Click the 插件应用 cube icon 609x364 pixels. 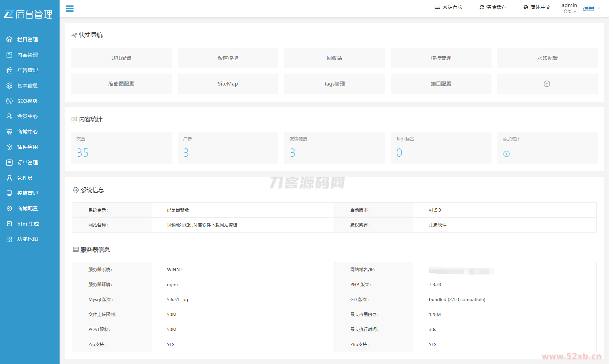9,147
